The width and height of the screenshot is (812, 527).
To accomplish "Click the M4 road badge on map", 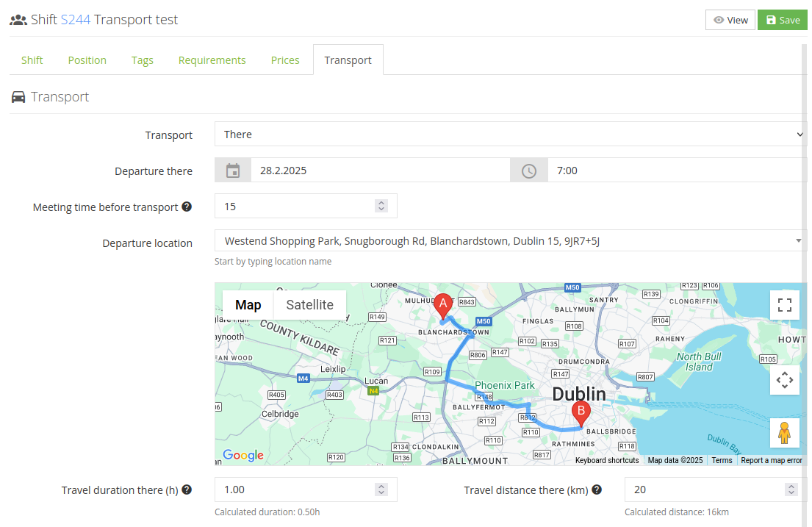I will coord(303,379).
